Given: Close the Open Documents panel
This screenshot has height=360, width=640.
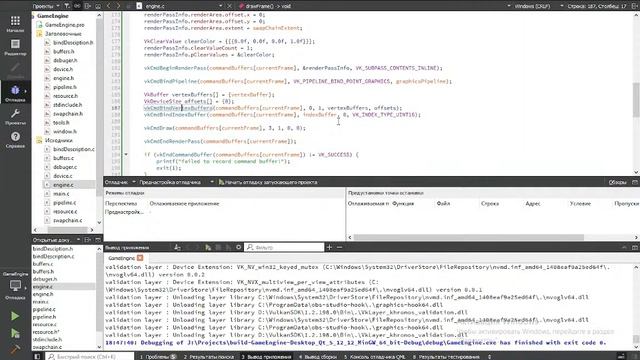Looking at the screenshot, I should click(98, 240).
